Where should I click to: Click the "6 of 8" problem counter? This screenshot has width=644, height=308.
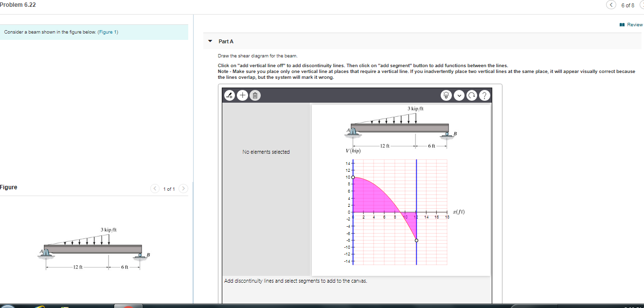coord(628,5)
